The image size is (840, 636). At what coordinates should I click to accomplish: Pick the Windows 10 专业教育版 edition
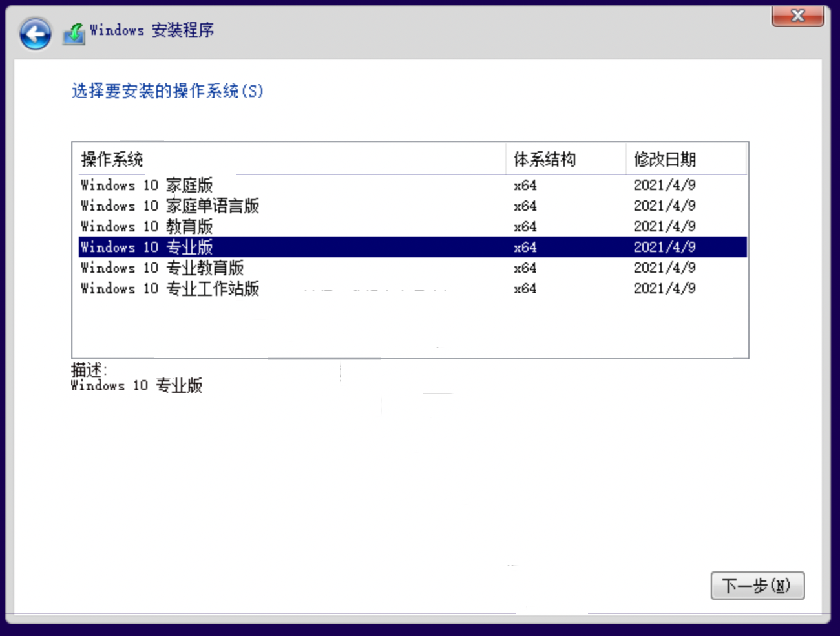pyautogui.click(x=162, y=268)
